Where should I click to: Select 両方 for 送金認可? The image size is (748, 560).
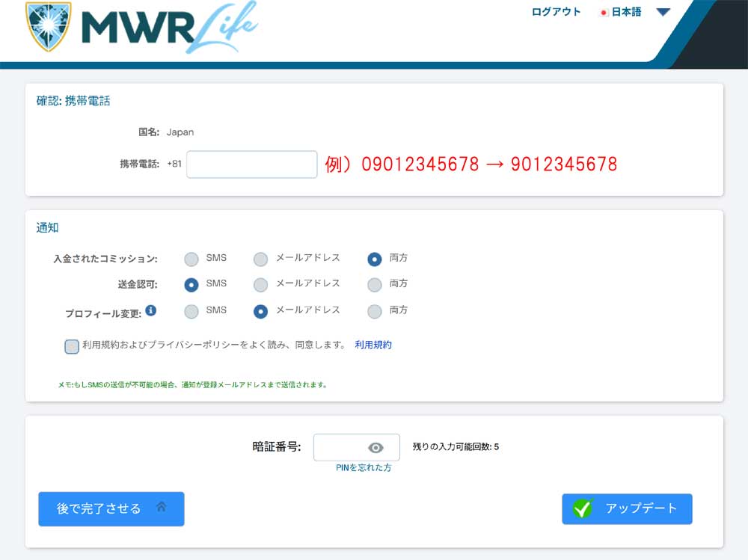[x=375, y=285]
